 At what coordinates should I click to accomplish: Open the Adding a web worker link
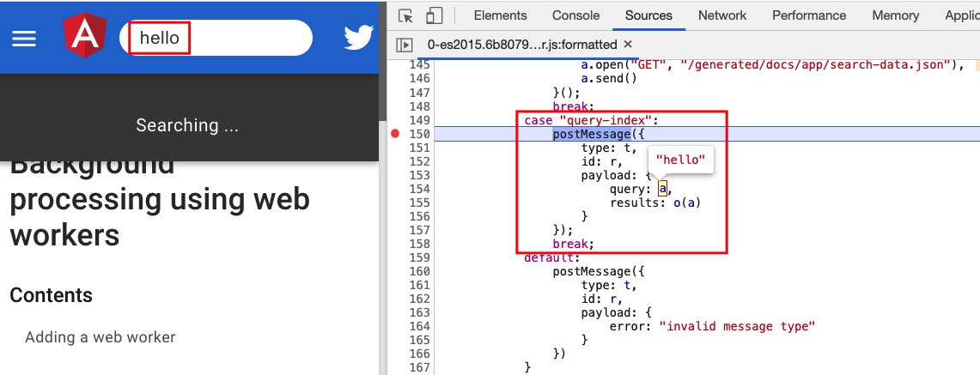click(100, 337)
